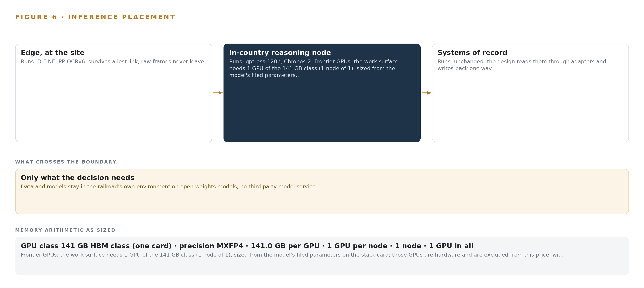Click 'Frontier GPUs: the work surface needs' footer line
Screen dimensions: 644x288
[x=292, y=255]
